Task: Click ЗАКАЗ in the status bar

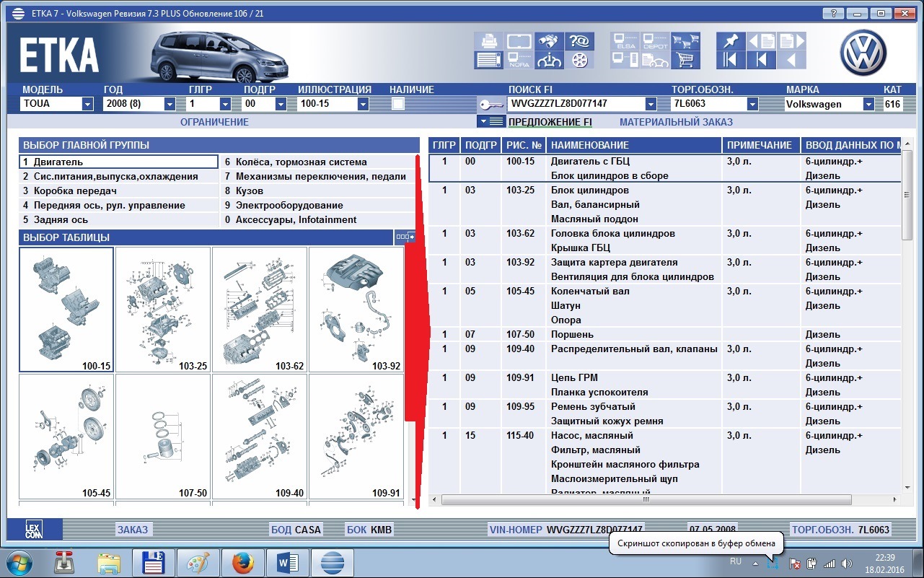Action: click(x=133, y=530)
